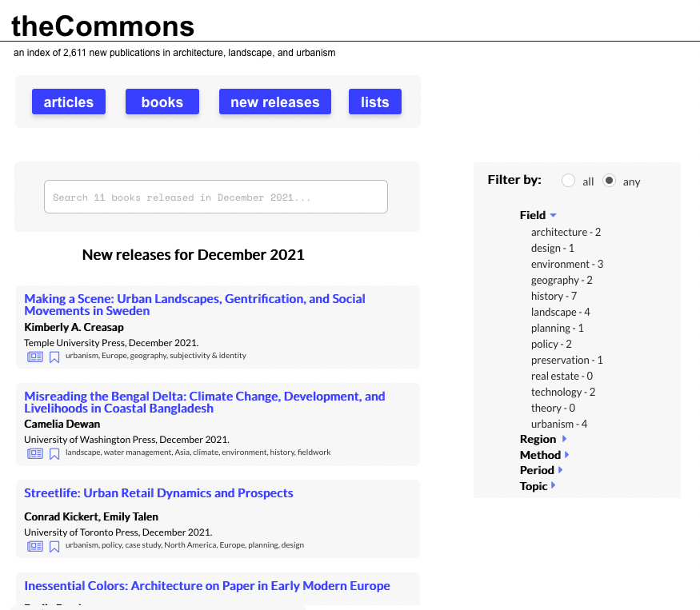This screenshot has width=700, height=610.
Task: Open the lists section
Action: pyautogui.click(x=374, y=102)
